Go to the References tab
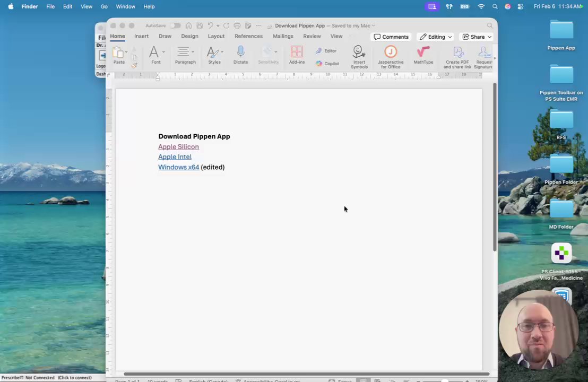Image resolution: width=588 pixels, height=382 pixels. click(x=248, y=37)
